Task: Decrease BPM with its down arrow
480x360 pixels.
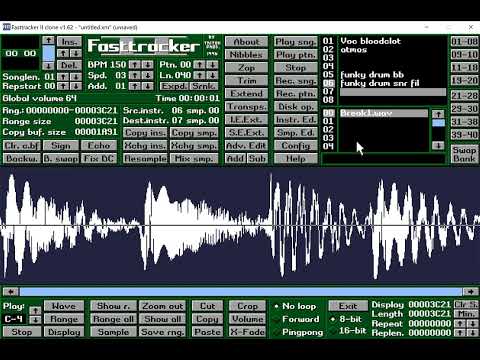Action: 147,64
